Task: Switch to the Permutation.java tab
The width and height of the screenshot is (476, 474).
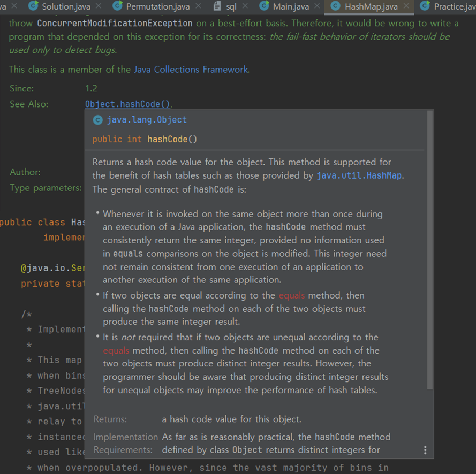Action: tap(157, 6)
